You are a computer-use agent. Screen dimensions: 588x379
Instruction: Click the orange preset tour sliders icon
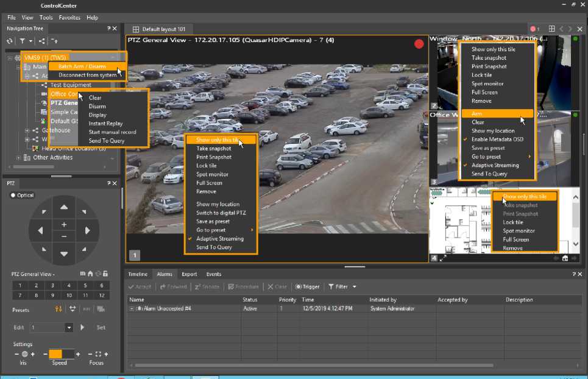[x=59, y=309]
